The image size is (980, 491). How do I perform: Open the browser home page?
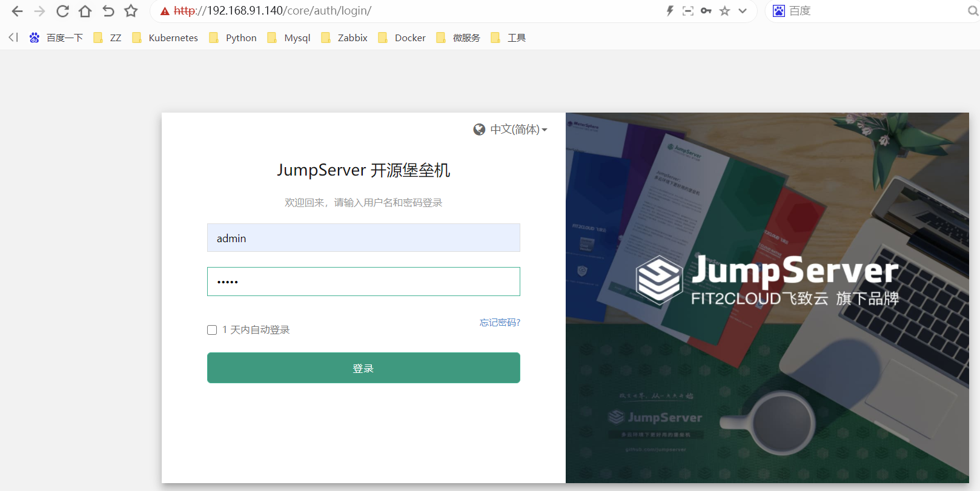[x=85, y=11]
